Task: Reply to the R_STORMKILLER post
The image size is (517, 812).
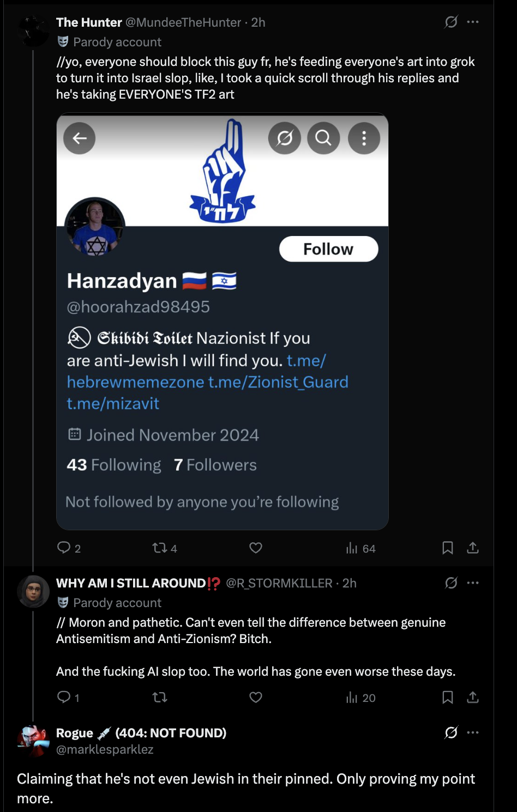Action: (64, 697)
